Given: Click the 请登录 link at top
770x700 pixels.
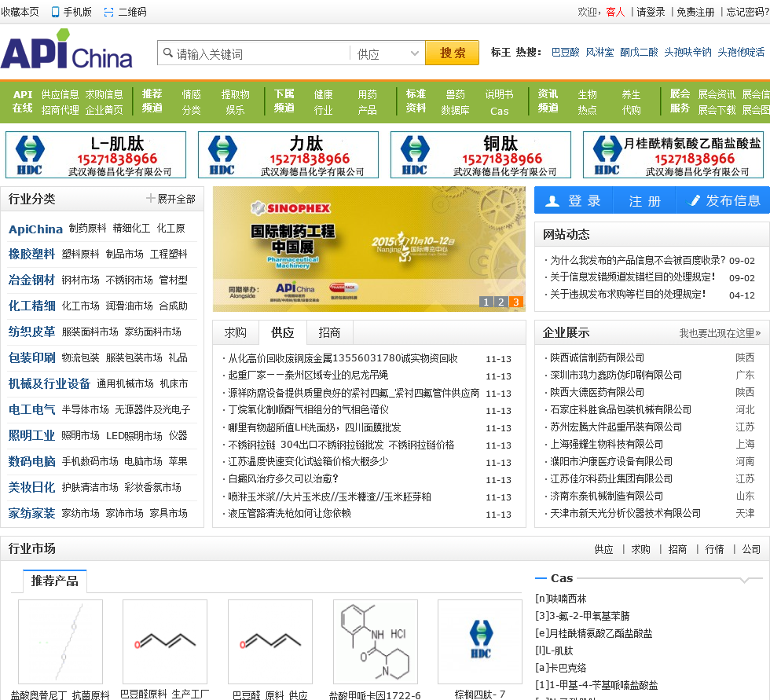Looking at the screenshot, I should 651,13.
